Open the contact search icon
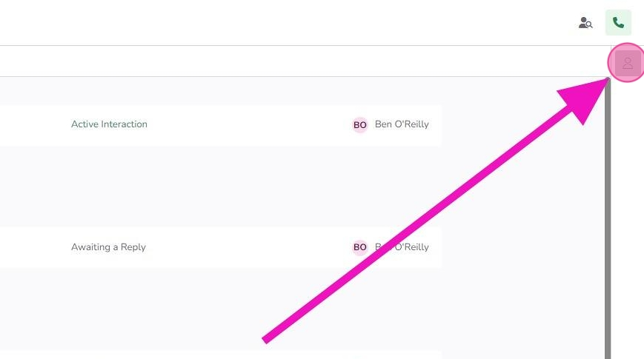The height and width of the screenshot is (359, 644). [x=585, y=22]
